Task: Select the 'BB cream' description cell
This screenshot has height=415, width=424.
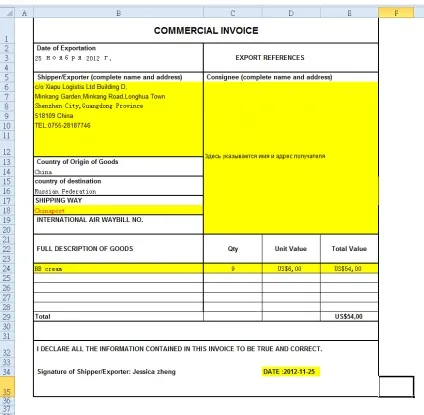Action: click(118, 268)
